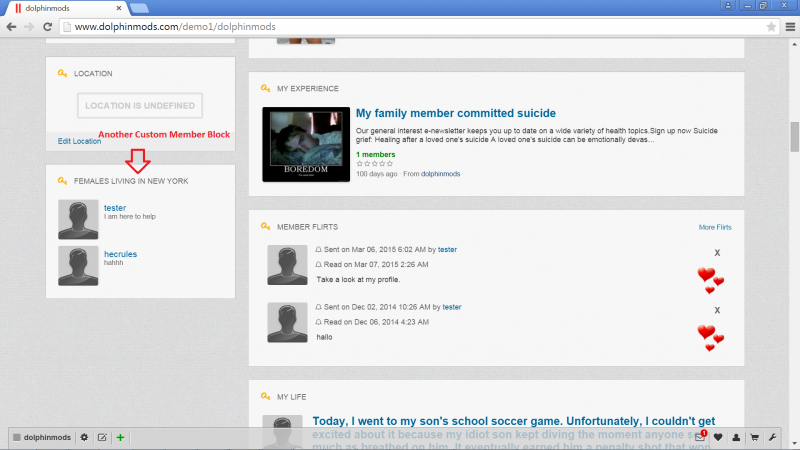This screenshot has width=800, height=450.
Task: Click the heart icon in bottom bar
Action: coord(718,437)
